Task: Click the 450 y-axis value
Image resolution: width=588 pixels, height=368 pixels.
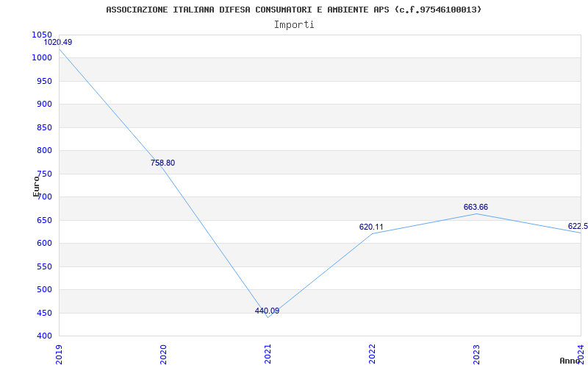Action: (x=44, y=314)
